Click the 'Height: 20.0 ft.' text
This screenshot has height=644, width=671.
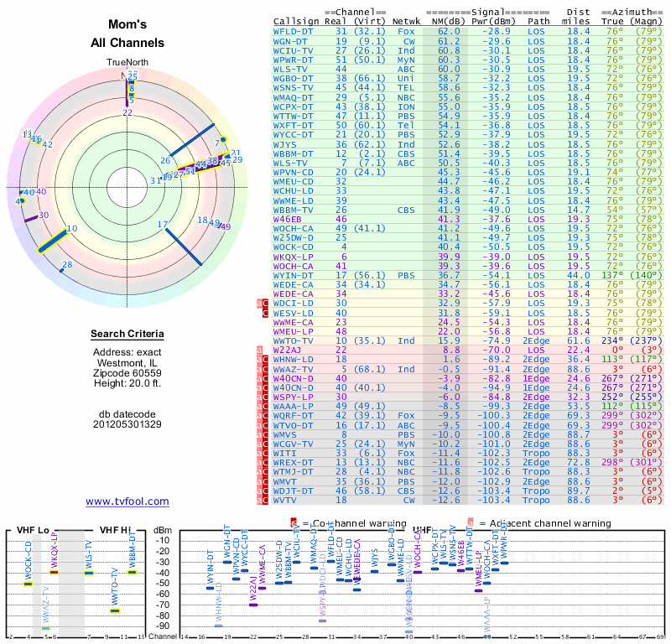click(x=127, y=383)
